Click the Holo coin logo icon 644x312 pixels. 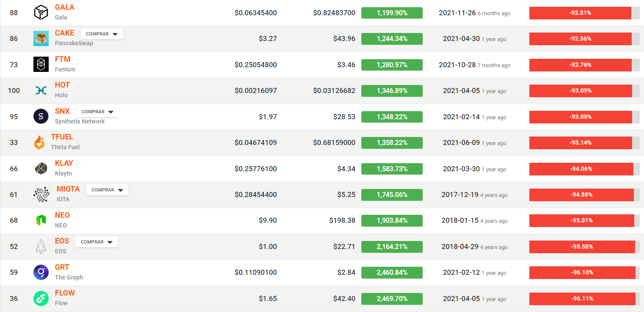click(x=41, y=90)
